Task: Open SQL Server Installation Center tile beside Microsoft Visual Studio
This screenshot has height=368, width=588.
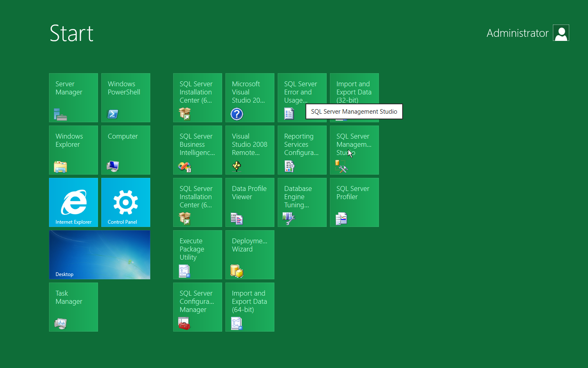Action: 198,98
